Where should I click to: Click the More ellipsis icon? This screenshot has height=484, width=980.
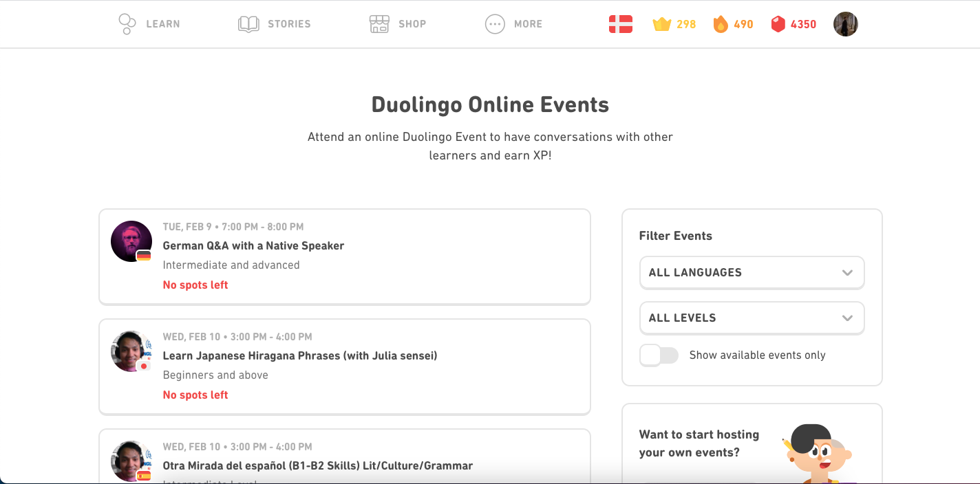point(495,24)
